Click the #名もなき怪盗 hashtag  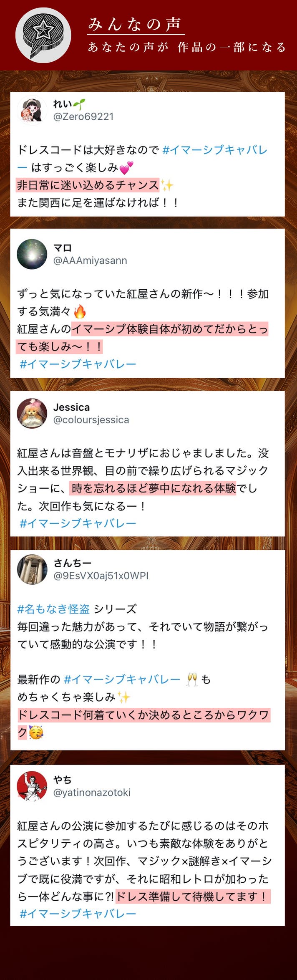click(x=53, y=609)
